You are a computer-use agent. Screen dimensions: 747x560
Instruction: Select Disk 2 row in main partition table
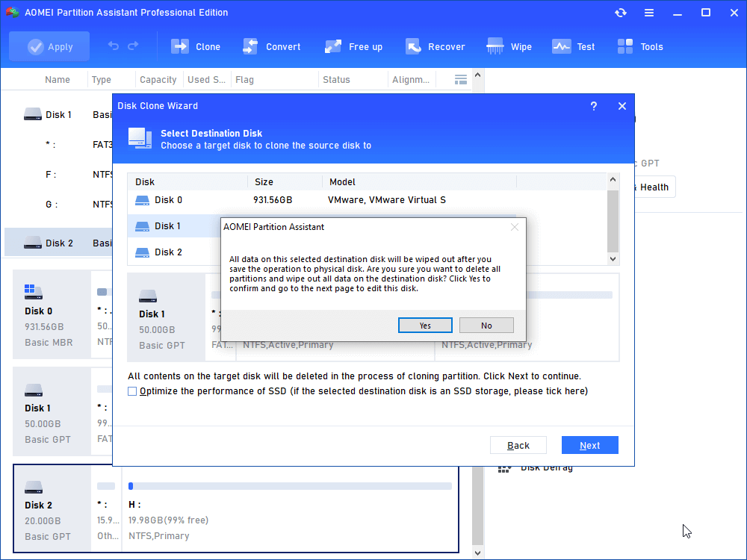point(58,243)
